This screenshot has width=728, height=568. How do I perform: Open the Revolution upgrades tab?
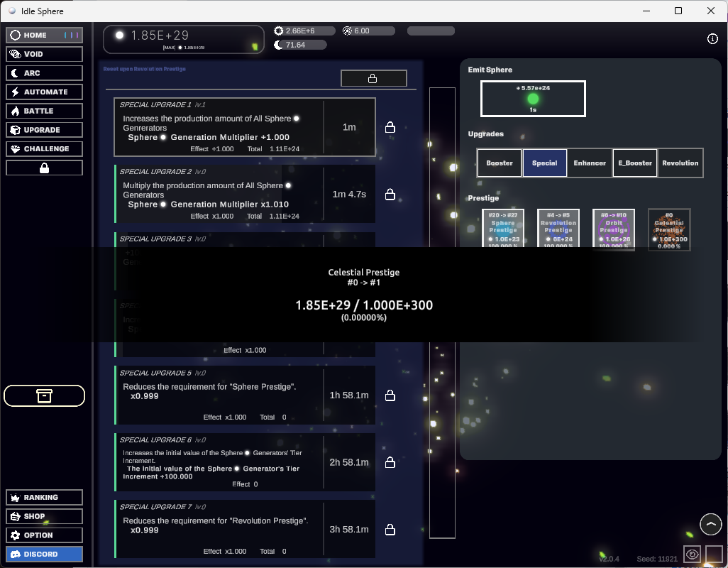pyautogui.click(x=680, y=163)
